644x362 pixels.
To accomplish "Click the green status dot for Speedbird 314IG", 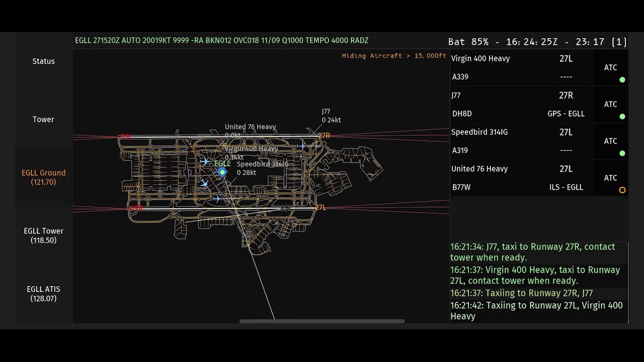I will click(622, 153).
